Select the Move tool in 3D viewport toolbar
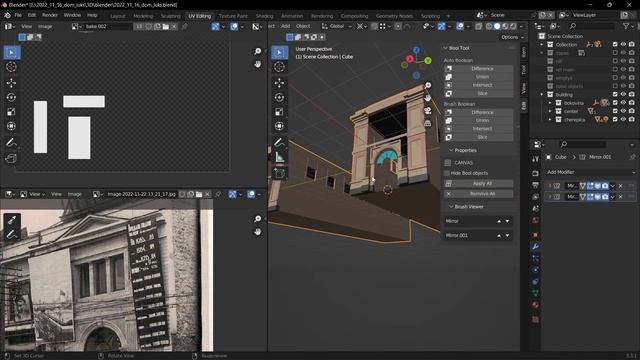The image size is (640, 360). pos(280,83)
